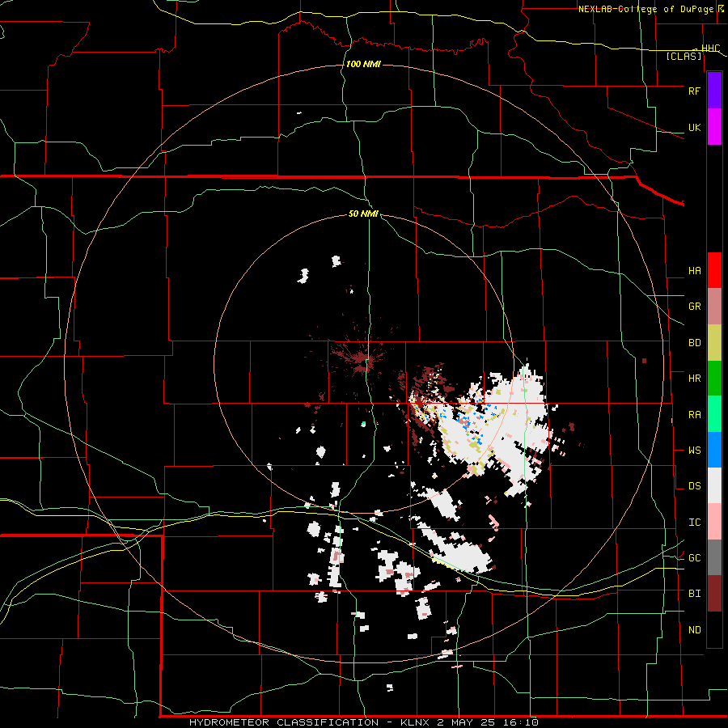Click the 100 NMI range ring label
Viewport: 728px width, 728px height.
pyautogui.click(x=363, y=64)
